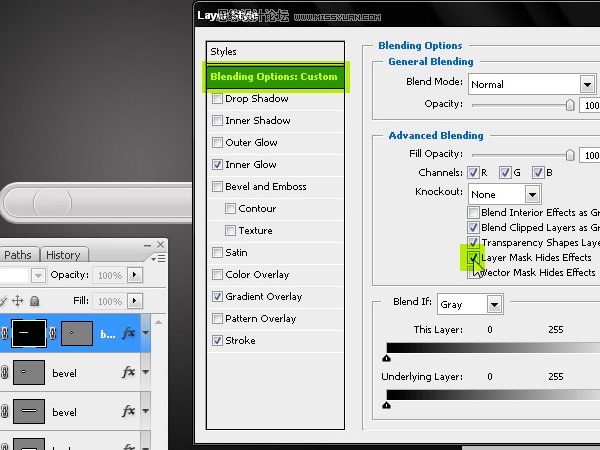Open the Blend Mode dropdown showing Normal
Viewport: 600px width, 450px height.
point(532,84)
